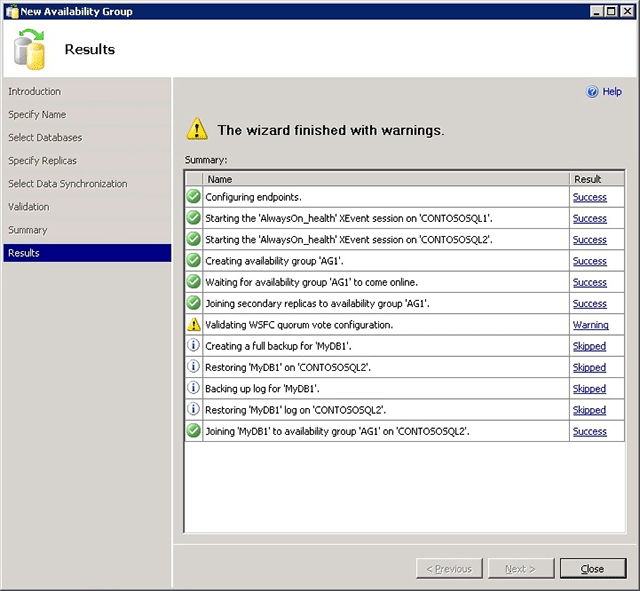Viewport: 640px width, 591px height.
Task: Open Success link for Configuring endpoints
Action: (x=590, y=197)
